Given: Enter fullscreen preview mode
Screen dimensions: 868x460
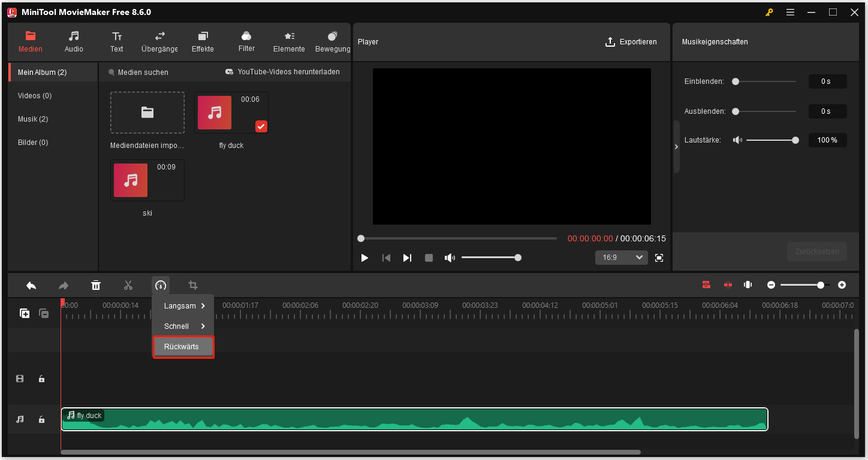Looking at the screenshot, I should tap(659, 258).
